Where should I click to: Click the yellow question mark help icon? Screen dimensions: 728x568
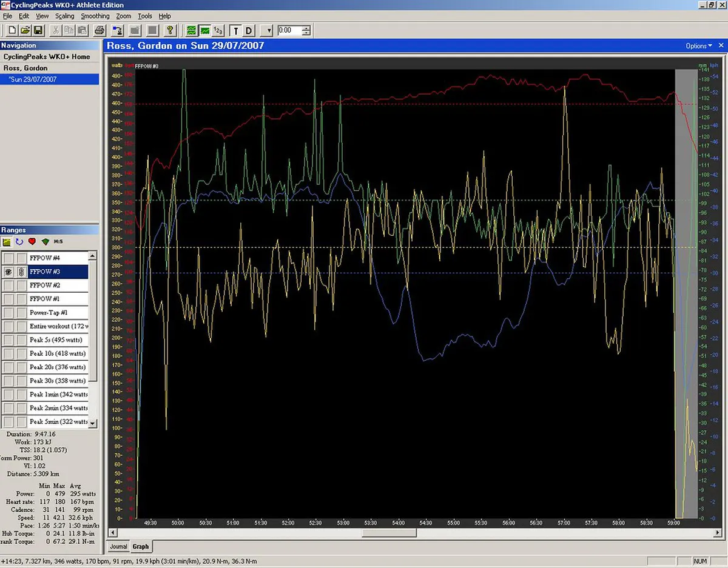tap(170, 30)
